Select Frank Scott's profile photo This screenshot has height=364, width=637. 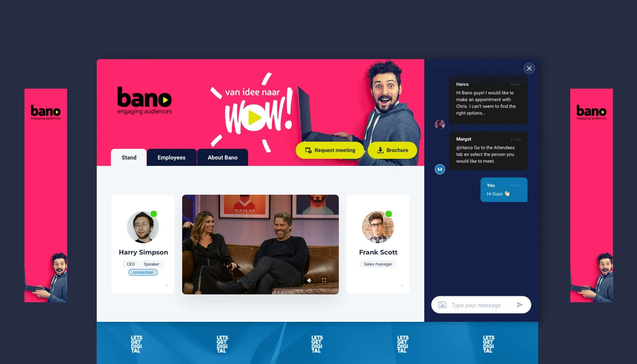click(378, 227)
